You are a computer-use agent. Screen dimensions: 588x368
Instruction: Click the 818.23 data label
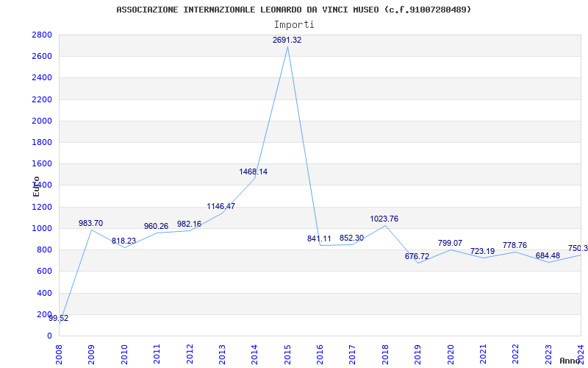click(123, 241)
